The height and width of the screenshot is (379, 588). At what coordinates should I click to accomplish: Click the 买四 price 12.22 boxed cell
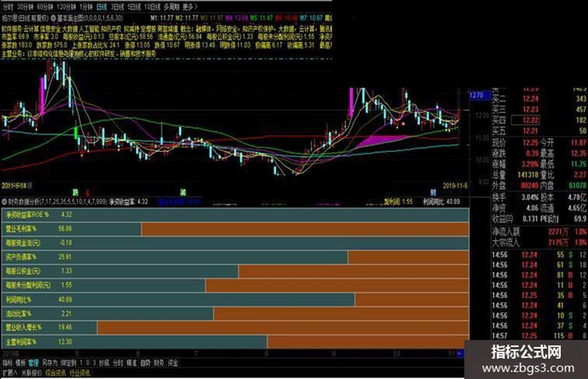click(525, 120)
